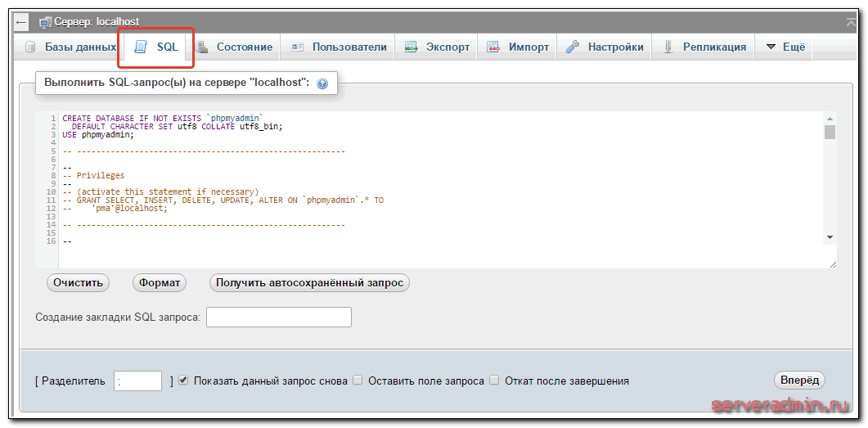The height and width of the screenshot is (428, 868).
Task: Switch to the SQL tab
Action: [x=156, y=47]
